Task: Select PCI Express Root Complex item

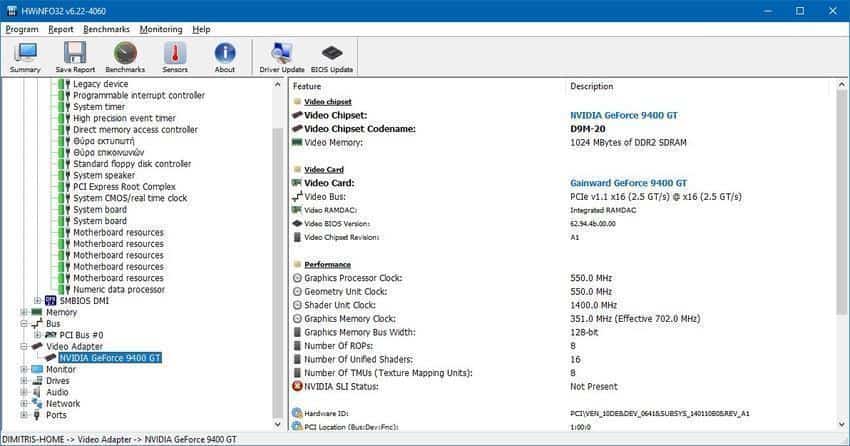Action: 125,186
